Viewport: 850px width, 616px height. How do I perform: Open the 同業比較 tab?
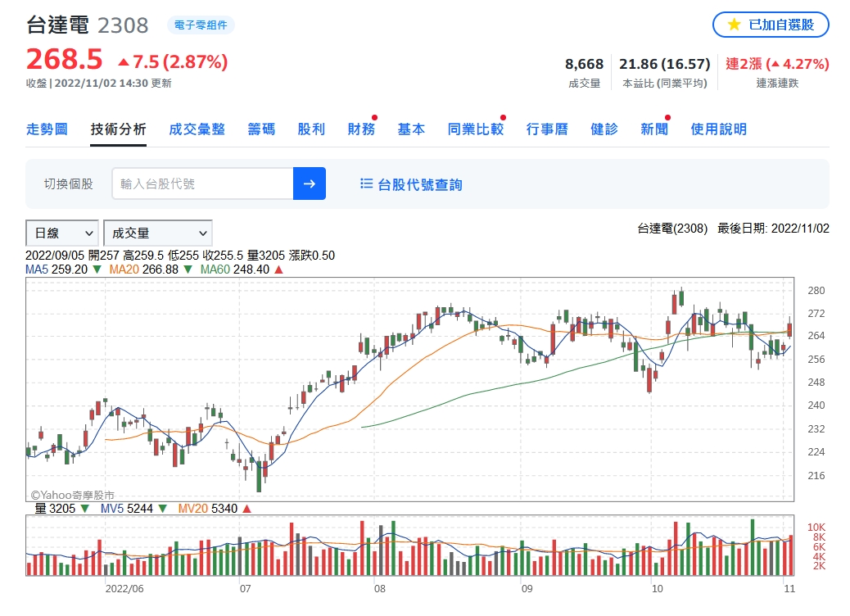pos(476,129)
